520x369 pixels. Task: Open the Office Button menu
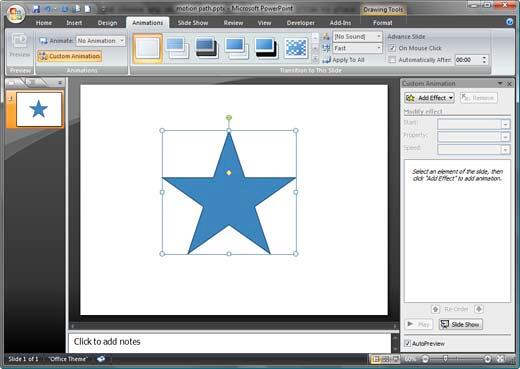point(16,14)
